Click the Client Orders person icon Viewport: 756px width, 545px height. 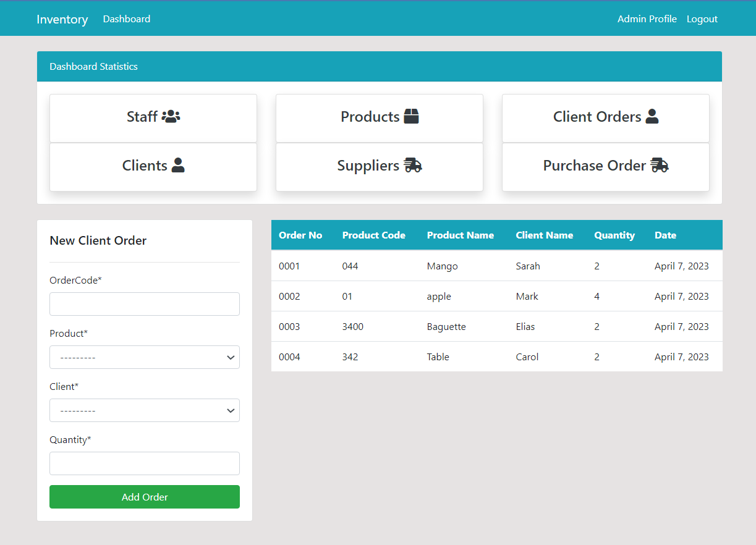[652, 116]
